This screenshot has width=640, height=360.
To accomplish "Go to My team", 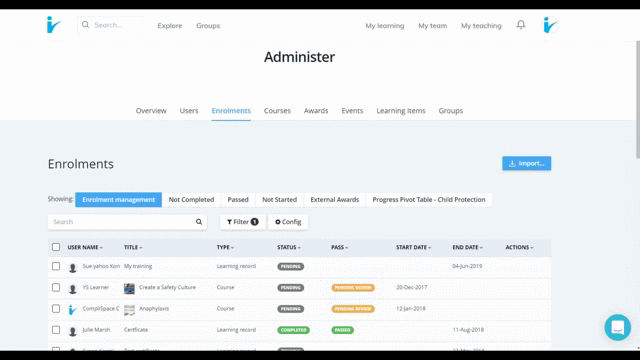I will [x=433, y=25].
